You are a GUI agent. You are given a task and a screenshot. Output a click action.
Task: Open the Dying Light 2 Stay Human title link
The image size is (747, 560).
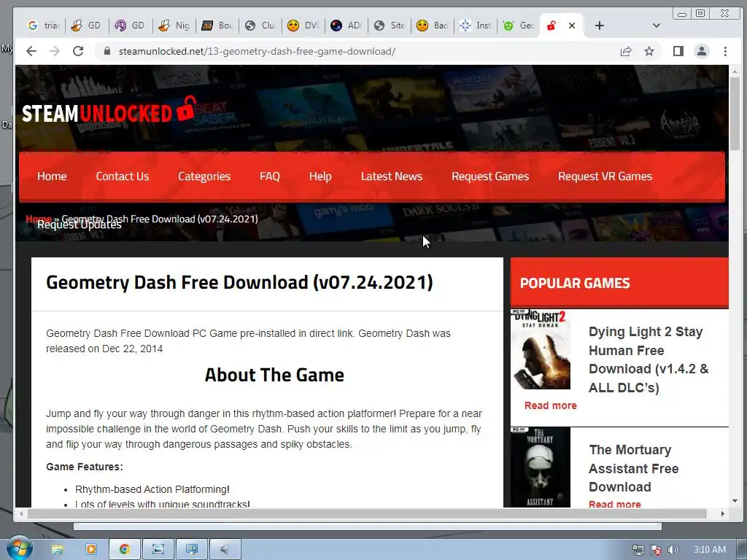649,359
